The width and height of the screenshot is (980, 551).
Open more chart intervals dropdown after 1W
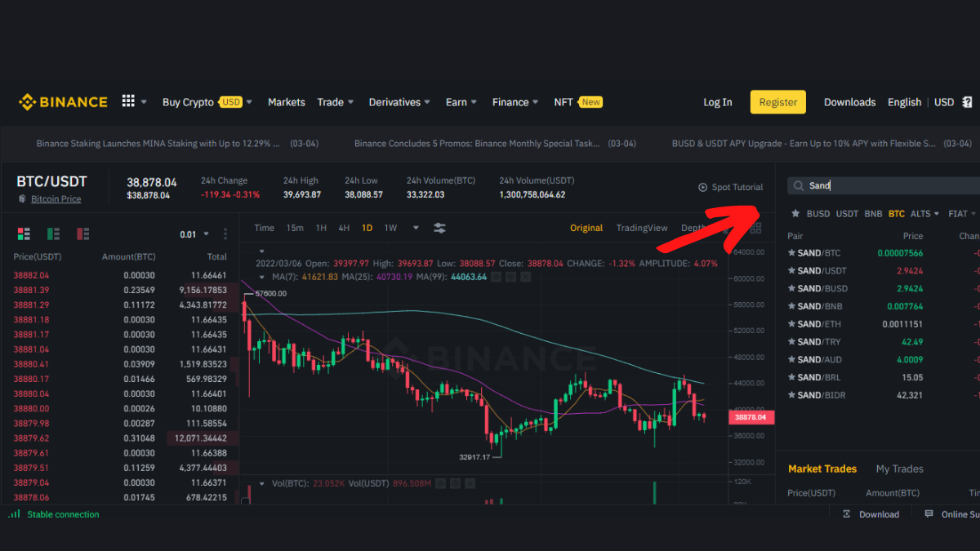[x=416, y=228]
